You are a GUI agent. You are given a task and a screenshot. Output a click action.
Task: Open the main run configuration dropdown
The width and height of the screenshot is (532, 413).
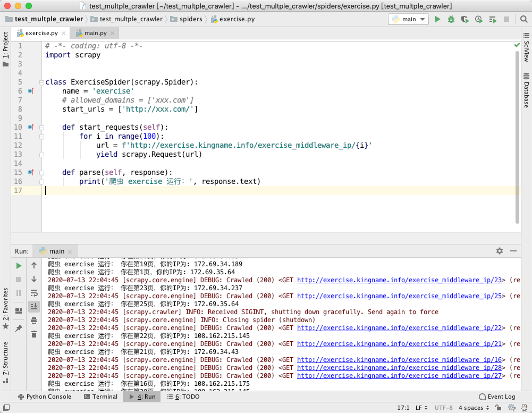pyautogui.click(x=409, y=19)
